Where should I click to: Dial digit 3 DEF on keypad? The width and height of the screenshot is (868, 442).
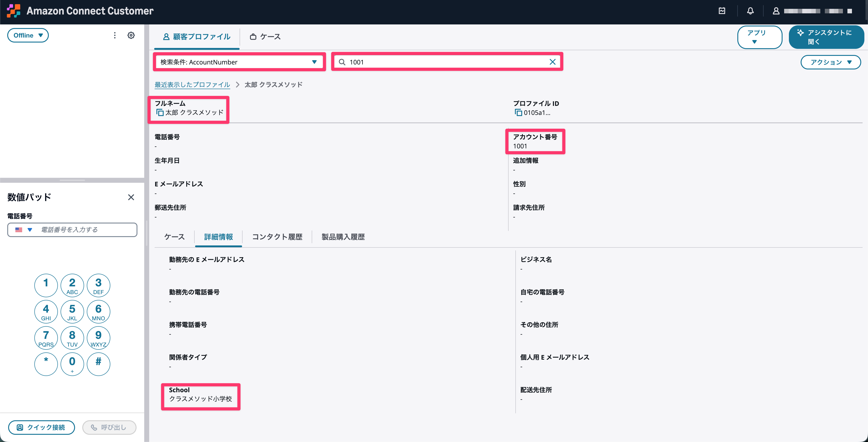[98, 285]
